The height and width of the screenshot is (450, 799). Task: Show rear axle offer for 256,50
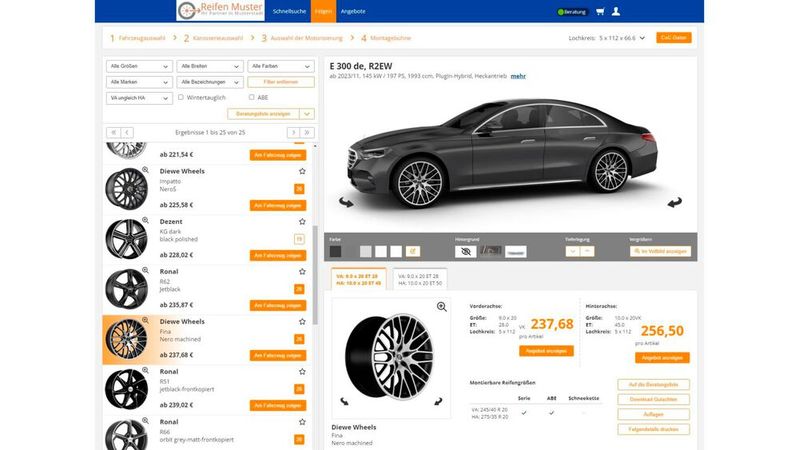pos(662,358)
